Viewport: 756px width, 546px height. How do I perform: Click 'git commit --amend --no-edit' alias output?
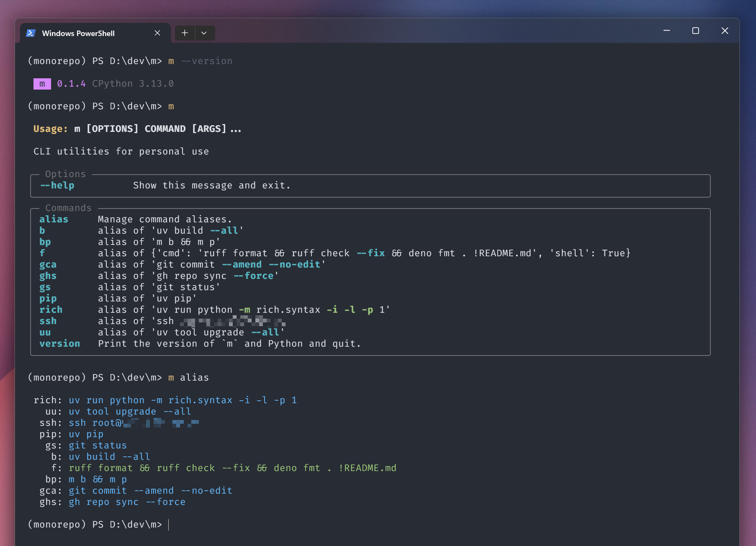click(x=150, y=491)
